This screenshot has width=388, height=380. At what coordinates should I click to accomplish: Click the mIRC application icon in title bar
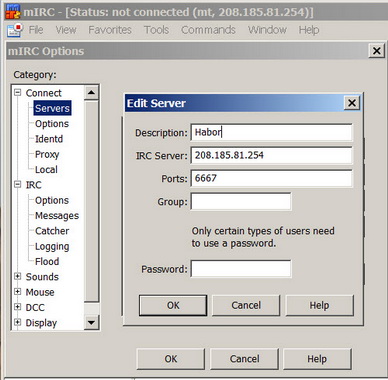point(13,11)
